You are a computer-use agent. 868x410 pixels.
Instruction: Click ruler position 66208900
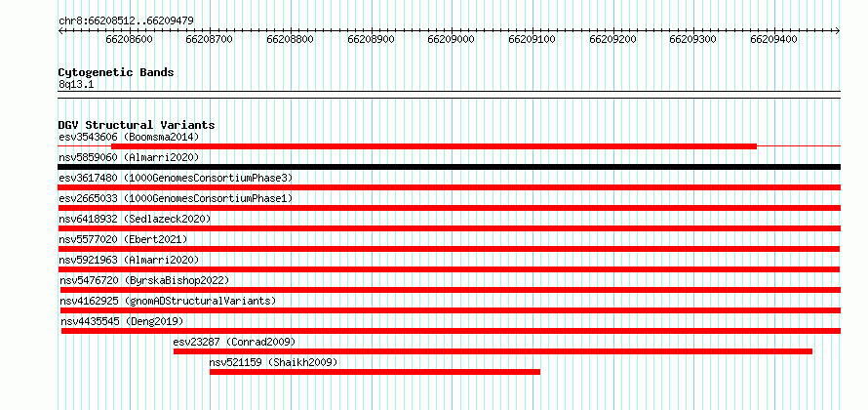click(x=371, y=39)
